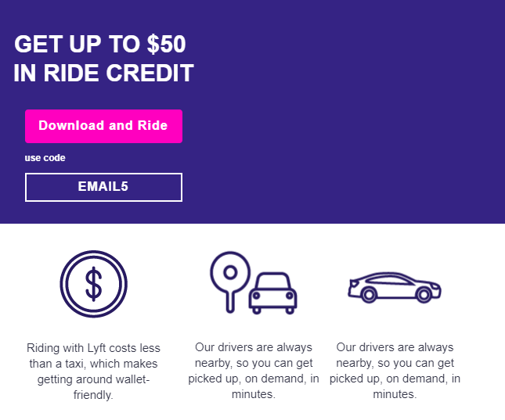This screenshot has width=505, height=420.
Task: Click the side-view sedan car icon
Action: click(395, 287)
